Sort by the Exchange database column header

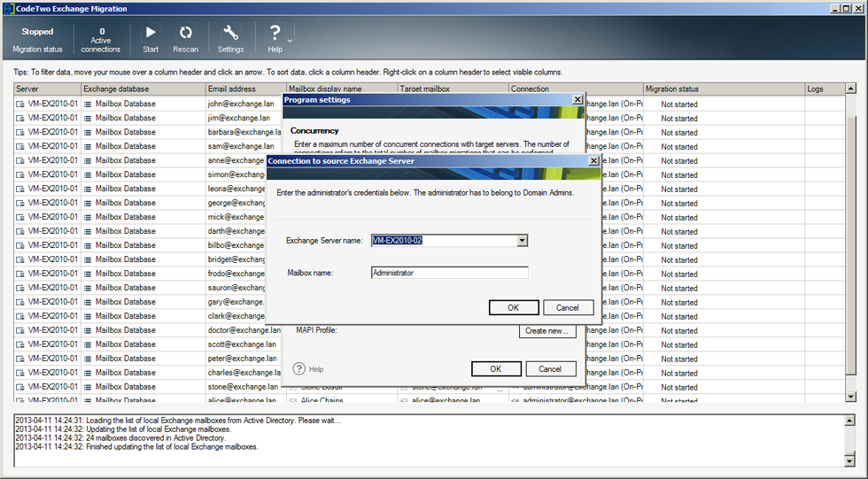pos(143,89)
